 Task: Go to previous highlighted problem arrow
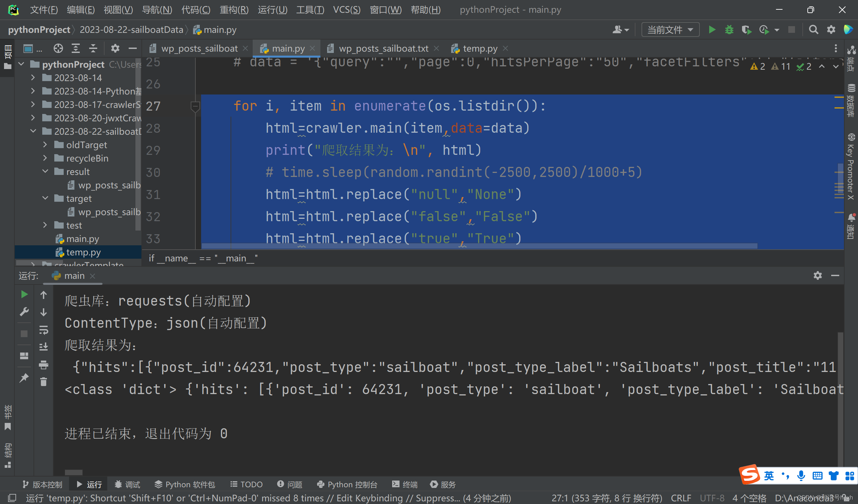821,66
